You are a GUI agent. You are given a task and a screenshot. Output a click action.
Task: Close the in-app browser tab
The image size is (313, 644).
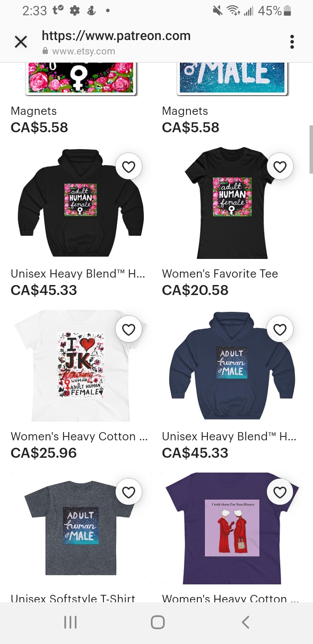click(x=21, y=42)
